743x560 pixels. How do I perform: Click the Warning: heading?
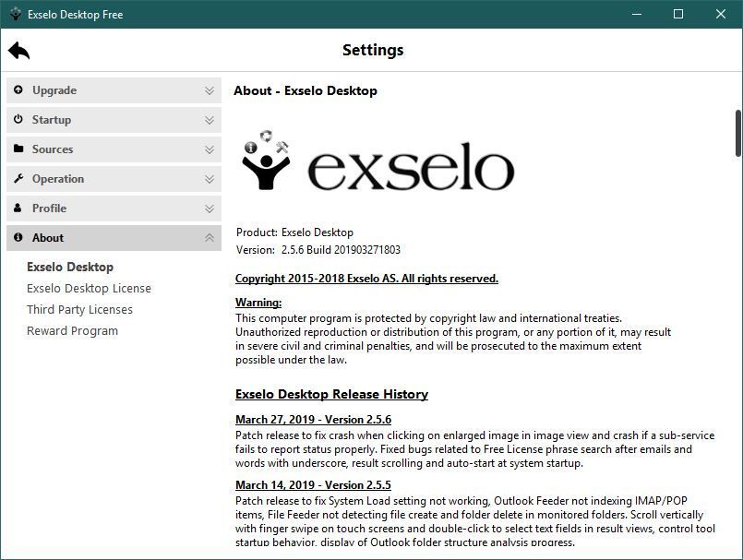[x=258, y=303]
